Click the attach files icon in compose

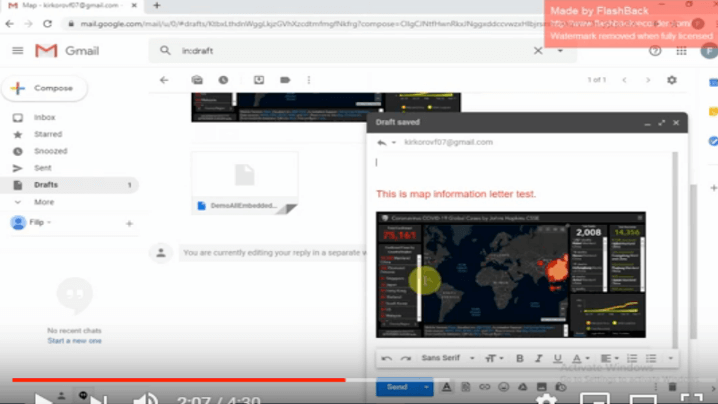pos(466,388)
